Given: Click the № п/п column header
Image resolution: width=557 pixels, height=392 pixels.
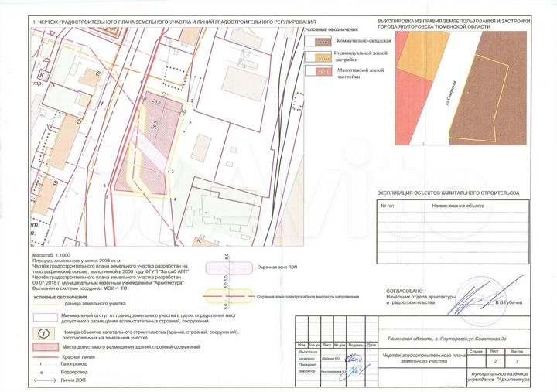Looking at the screenshot, I should (x=387, y=206).
